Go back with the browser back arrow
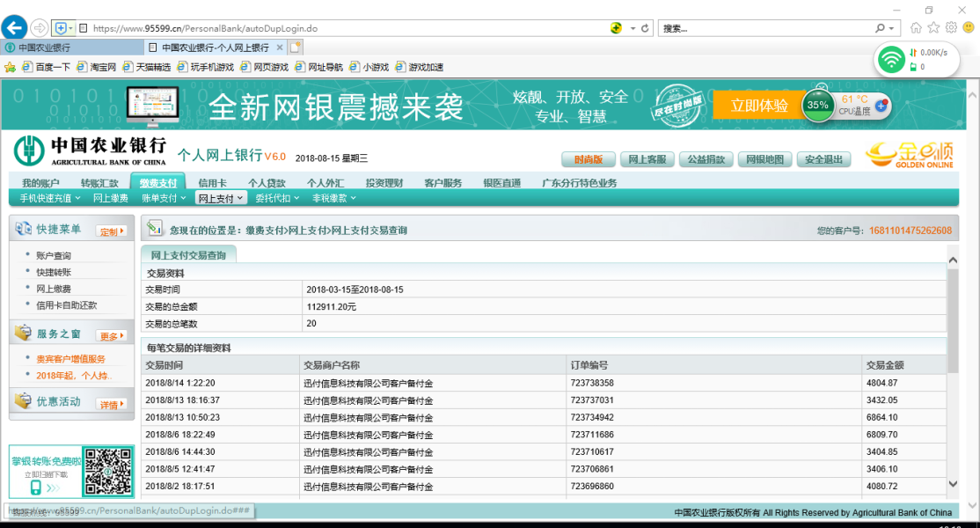 click(x=14, y=27)
